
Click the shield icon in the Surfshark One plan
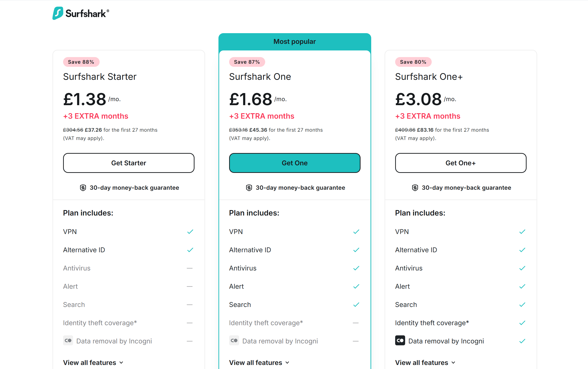(x=249, y=188)
